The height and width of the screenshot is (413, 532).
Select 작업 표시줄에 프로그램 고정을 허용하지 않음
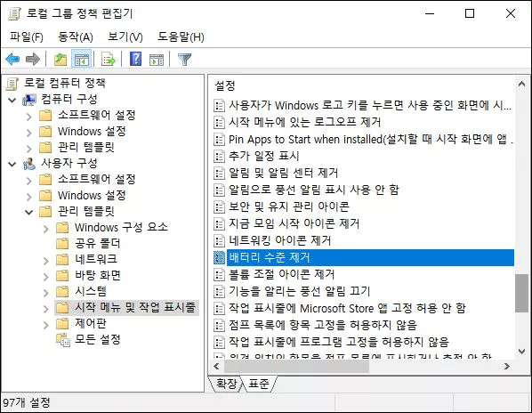[x=339, y=342]
